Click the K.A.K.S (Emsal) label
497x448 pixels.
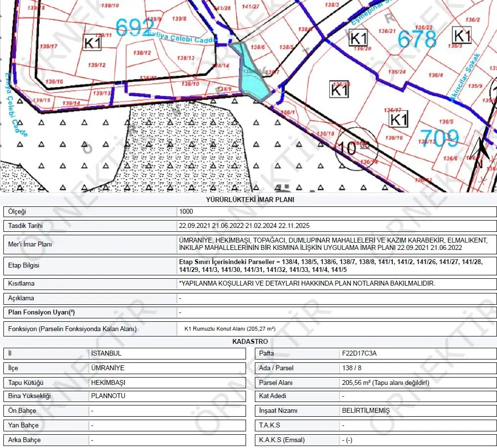pos(282,440)
